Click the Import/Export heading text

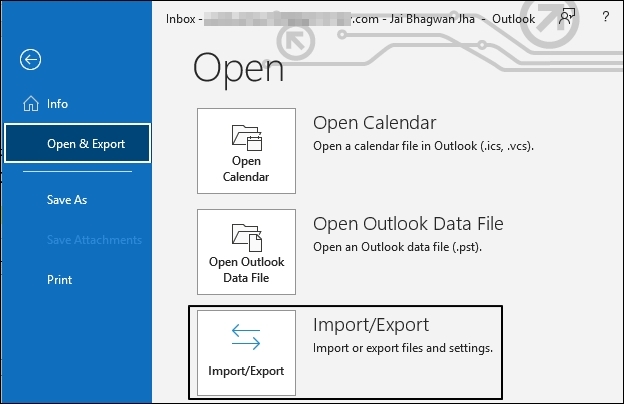(371, 325)
